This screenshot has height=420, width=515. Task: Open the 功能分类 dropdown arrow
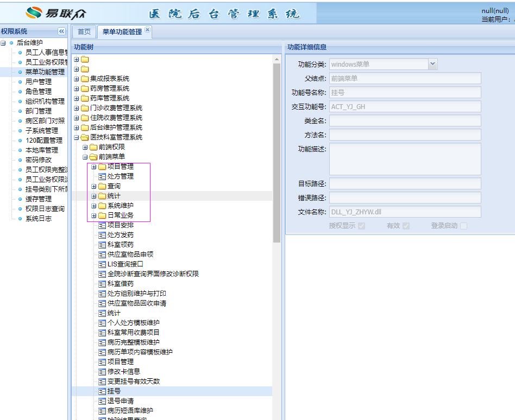pos(432,64)
